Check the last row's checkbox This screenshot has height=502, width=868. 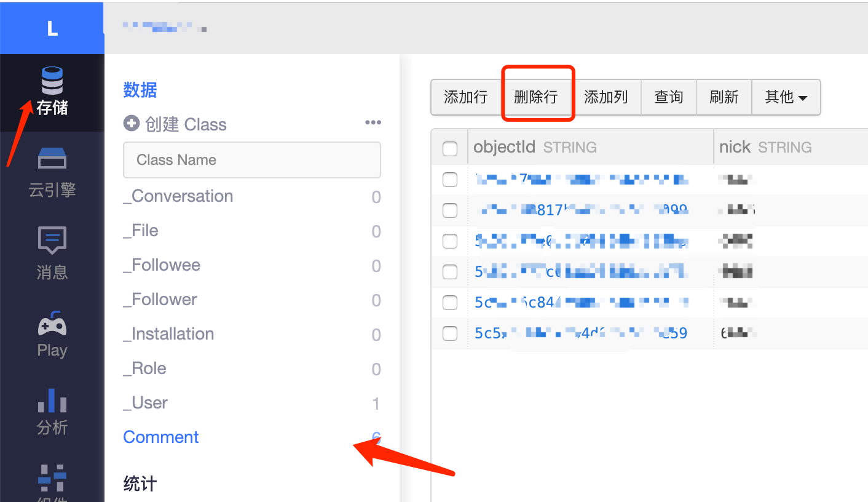[x=450, y=333]
